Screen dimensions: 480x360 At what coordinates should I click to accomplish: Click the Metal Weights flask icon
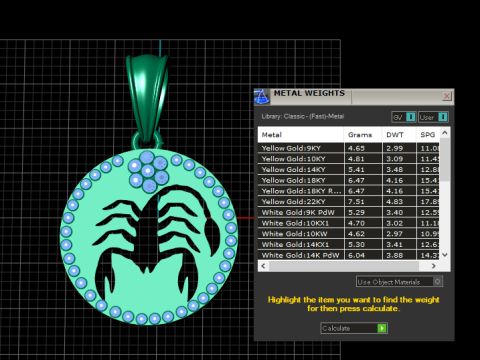point(262,97)
